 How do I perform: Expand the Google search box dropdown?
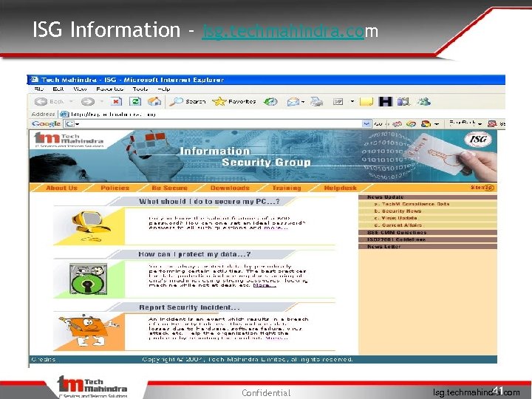366,124
